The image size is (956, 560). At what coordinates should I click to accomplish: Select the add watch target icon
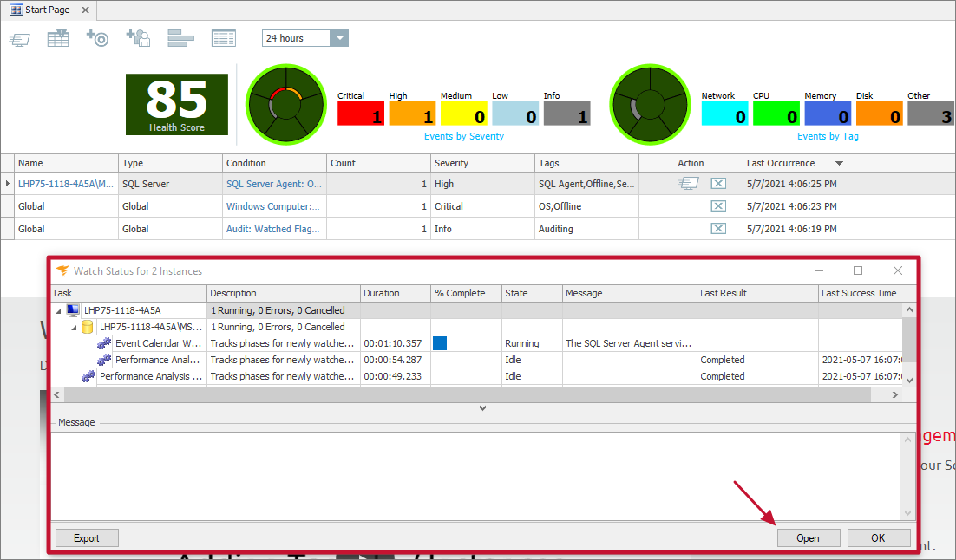point(97,37)
